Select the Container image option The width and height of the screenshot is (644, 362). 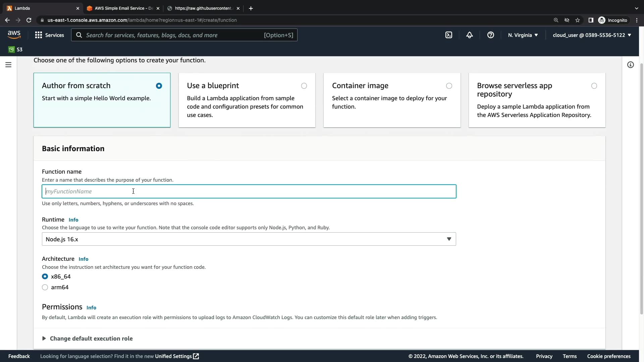pos(449,86)
